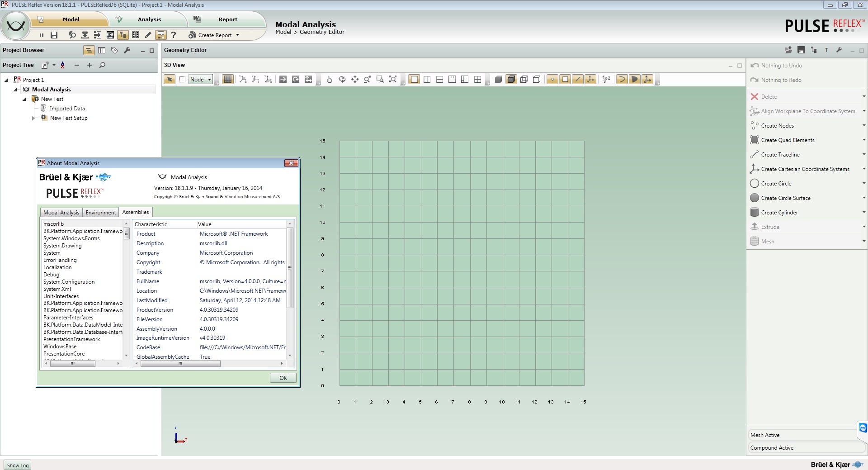This screenshot has height=470, width=868.
Task: Click Geometry Editor save disk icon
Action: point(801,50)
